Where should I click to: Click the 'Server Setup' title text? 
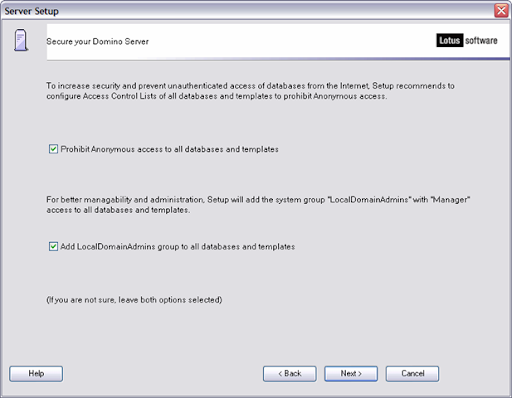(x=31, y=11)
